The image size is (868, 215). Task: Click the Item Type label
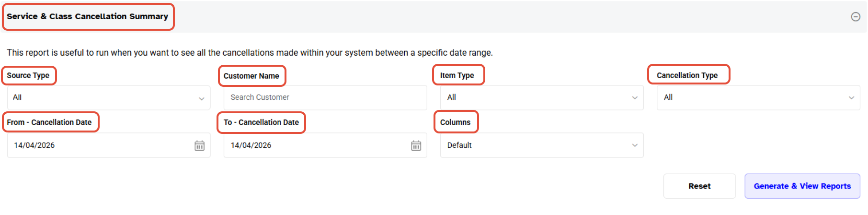click(x=457, y=75)
